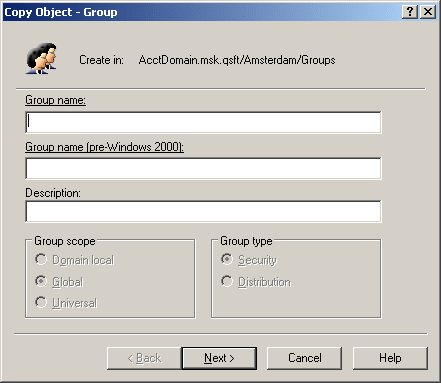Viewport: 441px width, 383px height.
Task: Click the Group scope frame heading
Action: (x=65, y=241)
